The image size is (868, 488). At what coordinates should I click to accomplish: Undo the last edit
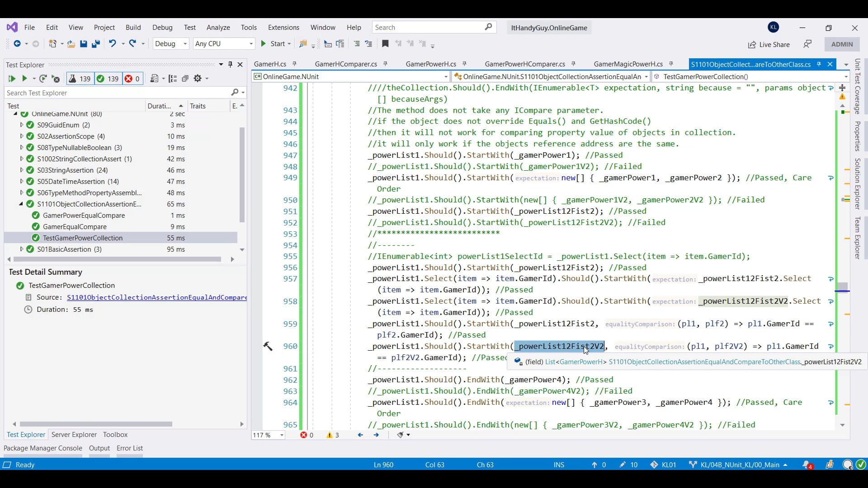click(x=112, y=44)
